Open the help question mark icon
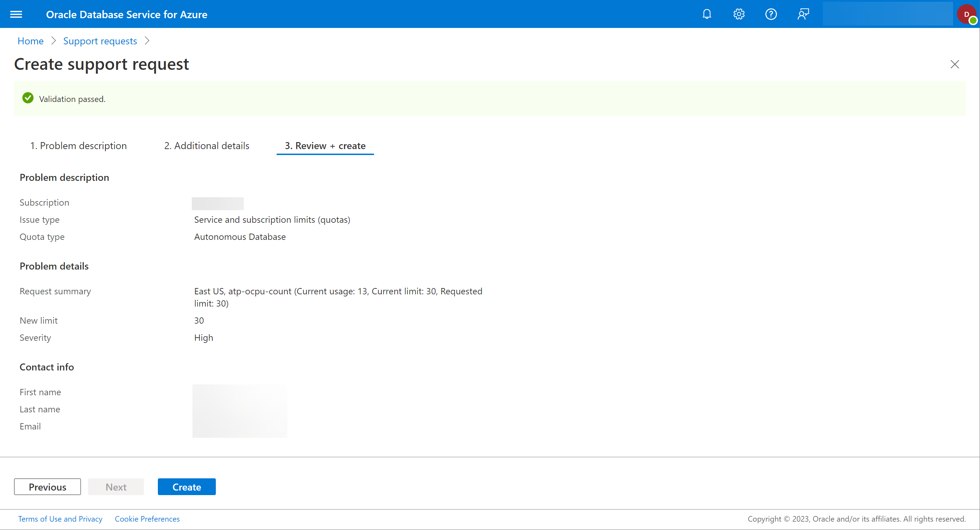The width and height of the screenshot is (980, 530). (771, 14)
